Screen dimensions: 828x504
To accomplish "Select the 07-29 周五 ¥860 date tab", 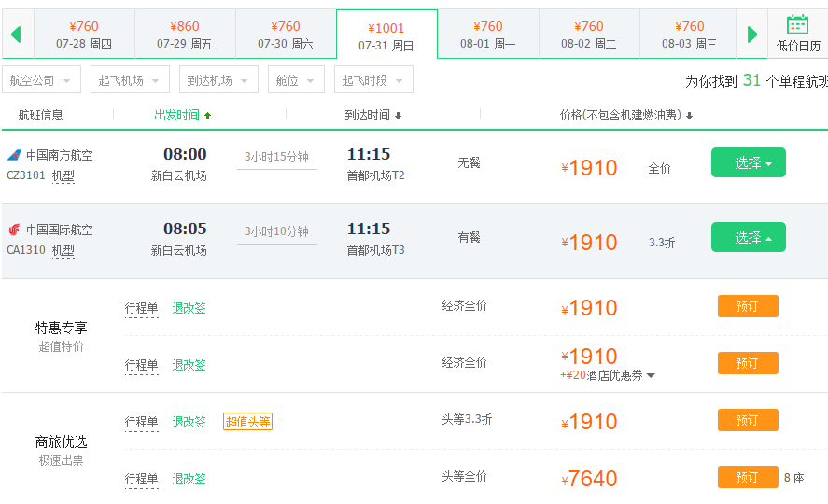I will click(x=185, y=35).
